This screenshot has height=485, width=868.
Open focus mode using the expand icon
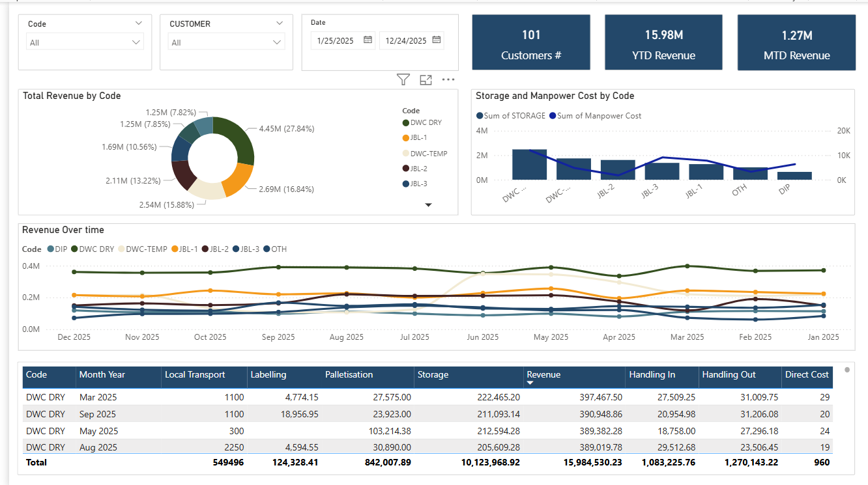coord(426,79)
